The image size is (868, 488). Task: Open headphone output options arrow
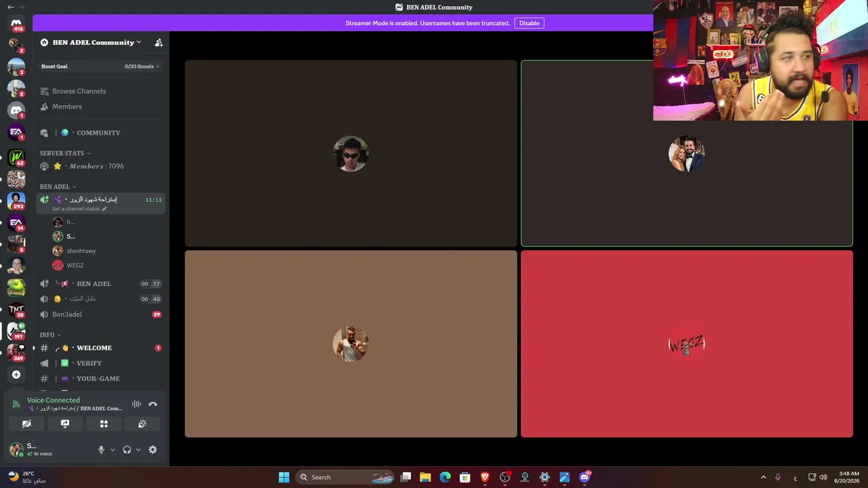pyautogui.click(x=138, y=449)
